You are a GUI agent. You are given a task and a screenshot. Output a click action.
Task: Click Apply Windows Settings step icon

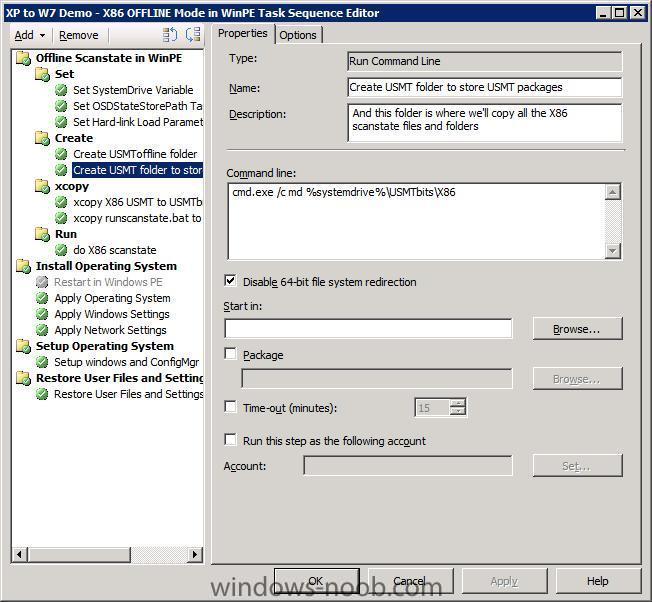[x=42, y=314]
